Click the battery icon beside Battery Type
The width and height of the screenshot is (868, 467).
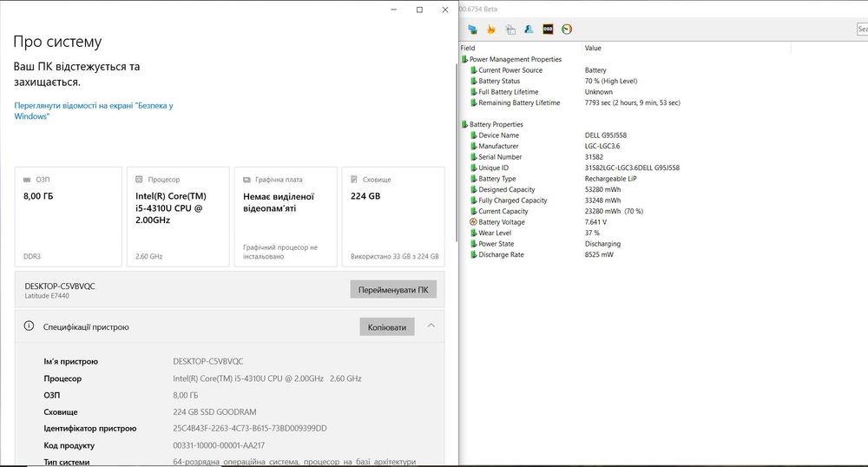coord(473,179)
